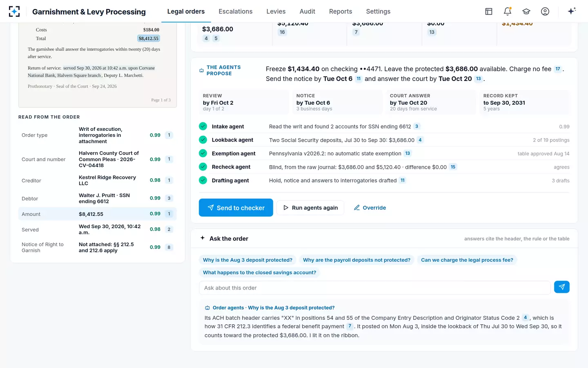Send the question with the paper plane button
The width and height of the screenshot is (588, 368).
click(x=562, y=287)
